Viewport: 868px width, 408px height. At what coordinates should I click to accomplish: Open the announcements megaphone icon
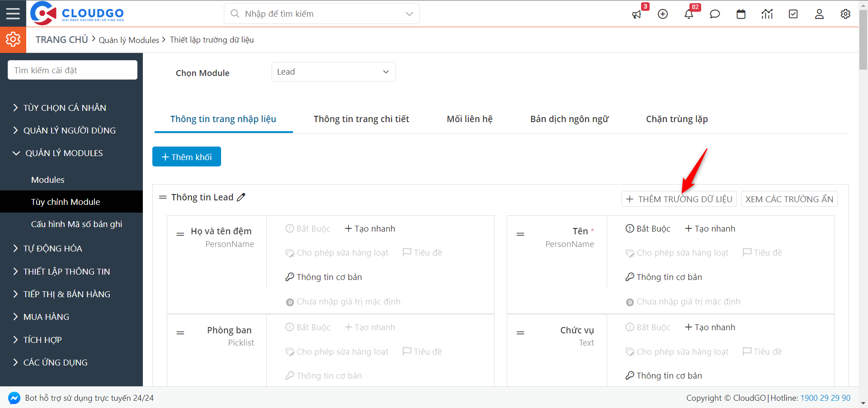[x=636, y=14]
